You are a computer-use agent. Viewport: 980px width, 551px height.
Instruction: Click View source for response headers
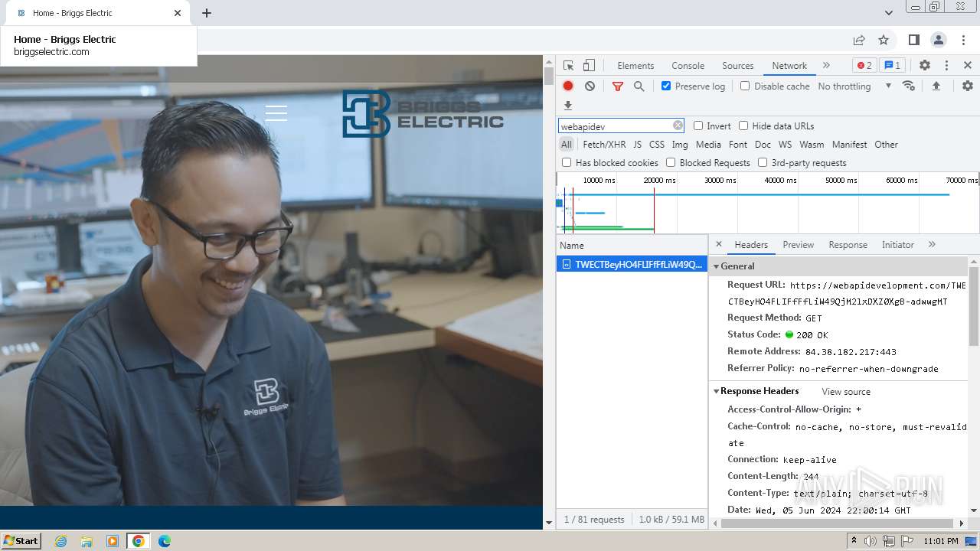845,392
